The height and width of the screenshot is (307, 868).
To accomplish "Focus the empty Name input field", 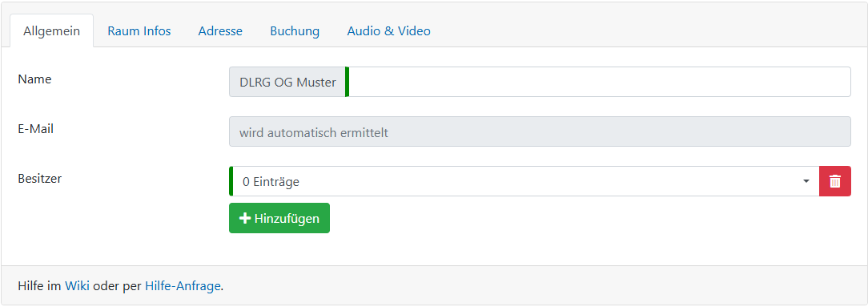I will (x=600, y=82).
